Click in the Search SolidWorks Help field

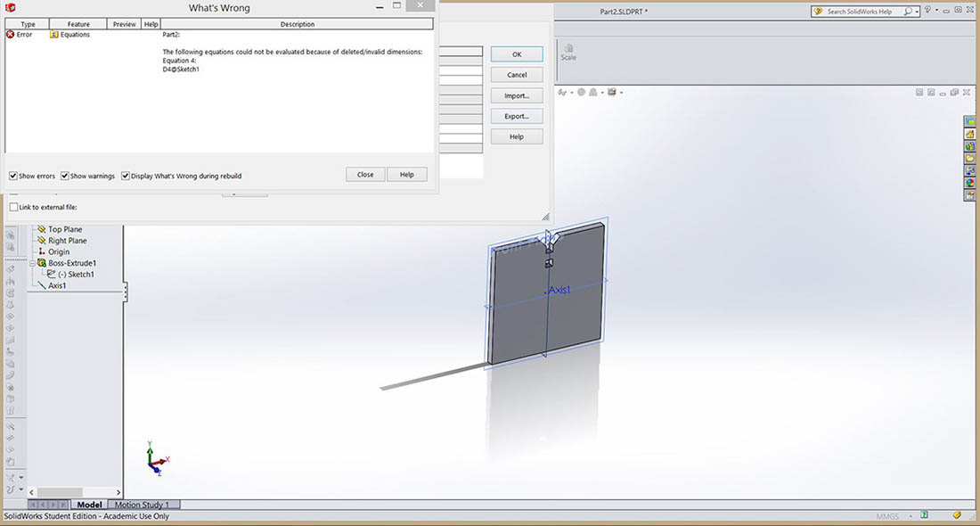click(864, 12)
